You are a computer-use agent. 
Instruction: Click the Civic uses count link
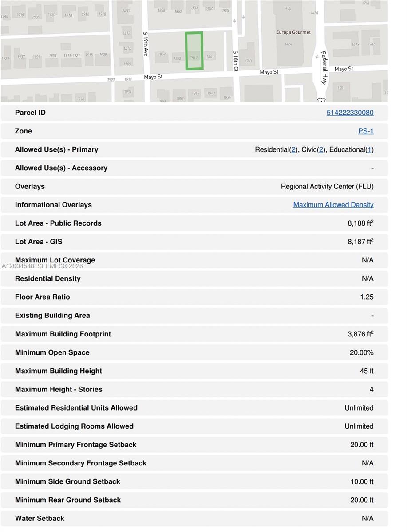click(321, 150)
